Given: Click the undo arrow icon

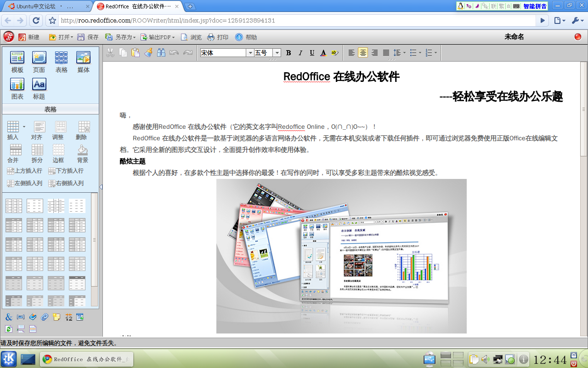Looking at the screenshot, I should 174,53.
